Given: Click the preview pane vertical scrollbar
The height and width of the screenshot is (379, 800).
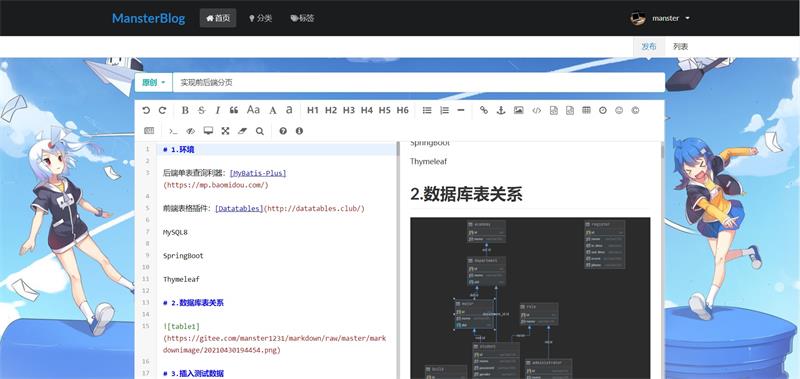Looking at the screenshot, I should 663,151.
